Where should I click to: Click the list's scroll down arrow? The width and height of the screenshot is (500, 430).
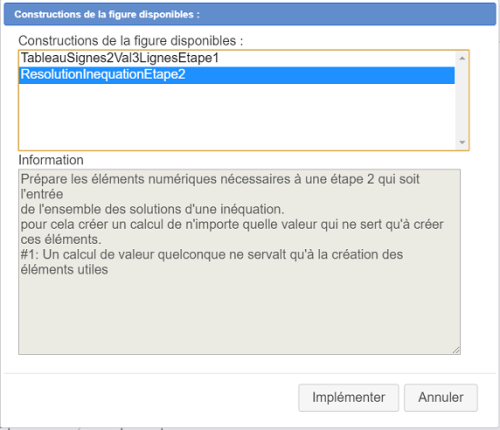(462, 142)
